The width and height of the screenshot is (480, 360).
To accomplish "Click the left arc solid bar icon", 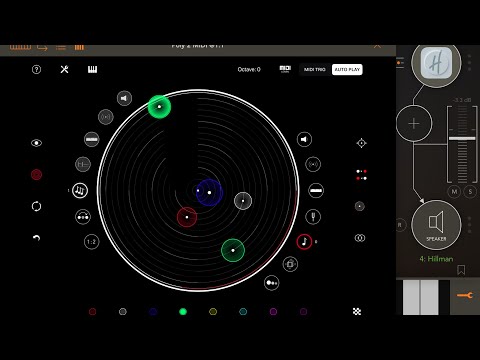I will (x=92, y=139).
